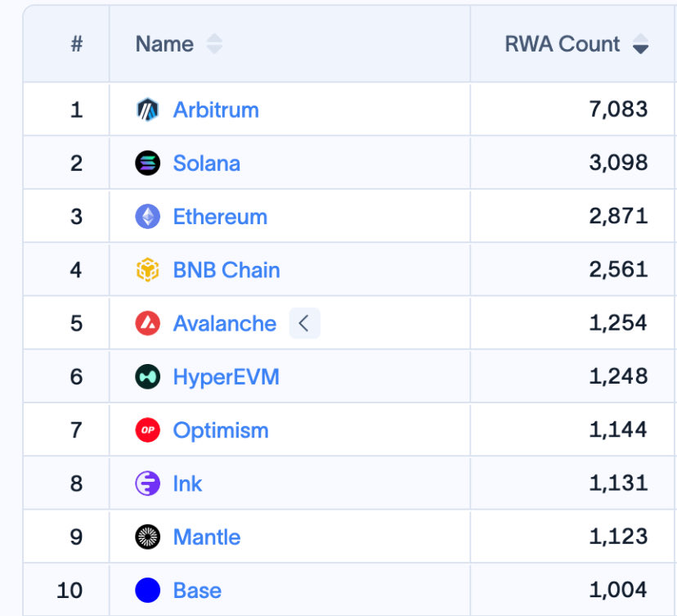Click rank number 10 in Base row

click(x=69, y=590)
